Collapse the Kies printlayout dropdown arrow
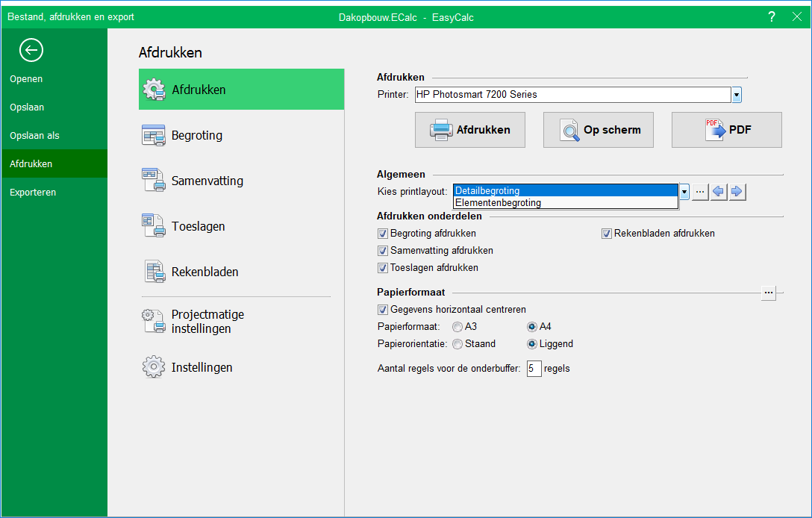The width and height of the screenshot is (812, 518). pyautogui.click(x=684, y=192)
